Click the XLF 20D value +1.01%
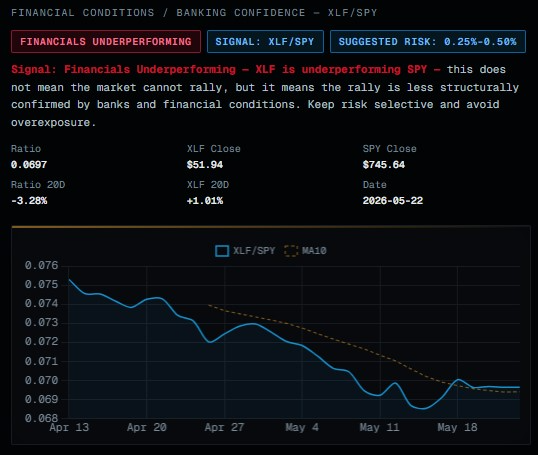538x455 pixels. [205, 201]
